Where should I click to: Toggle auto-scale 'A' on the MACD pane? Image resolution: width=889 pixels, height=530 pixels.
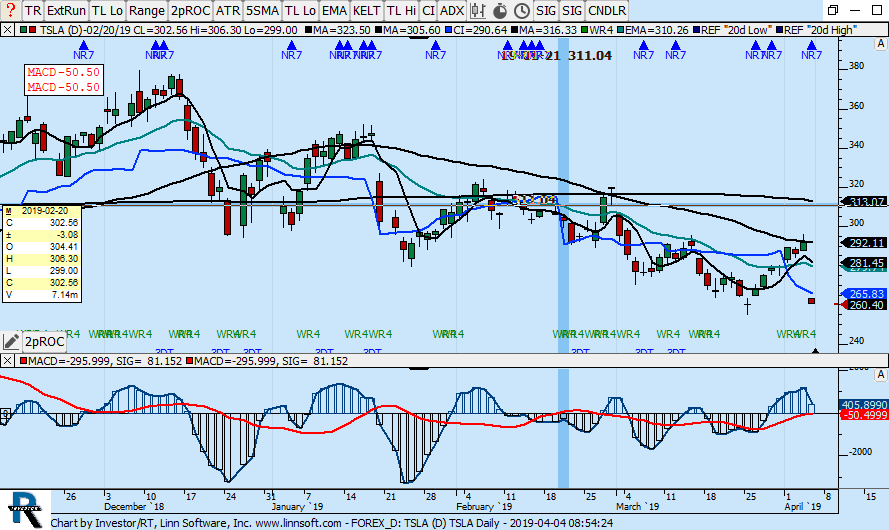(x=880, y=375)
